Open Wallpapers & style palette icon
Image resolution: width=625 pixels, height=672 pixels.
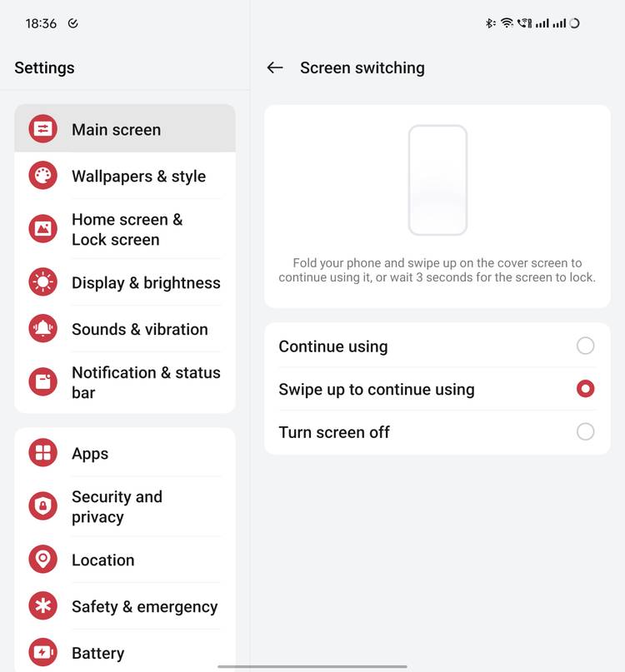42,175
